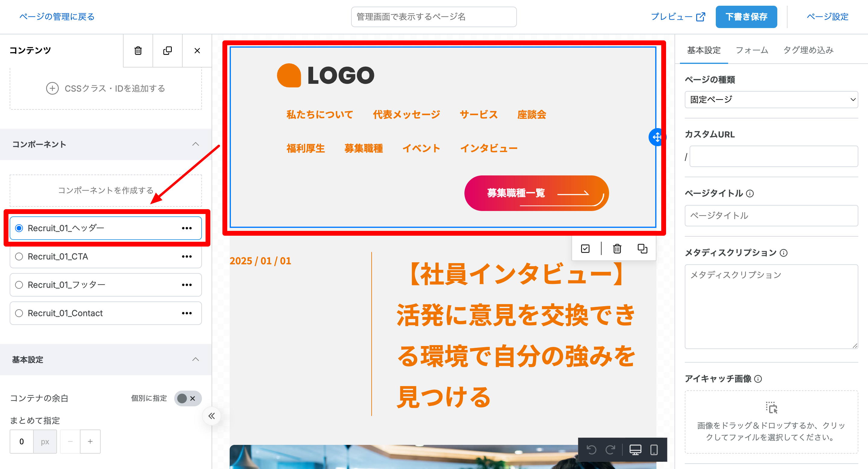Open the タグ埋め込み tab
The width and height of the screenshot is (868, 469).
point(808,50)
